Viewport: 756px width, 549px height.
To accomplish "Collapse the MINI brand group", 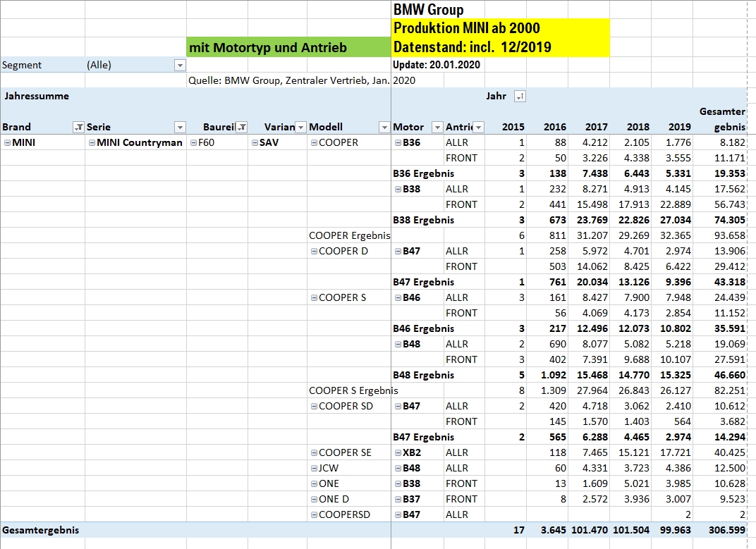I will [7, 142].
